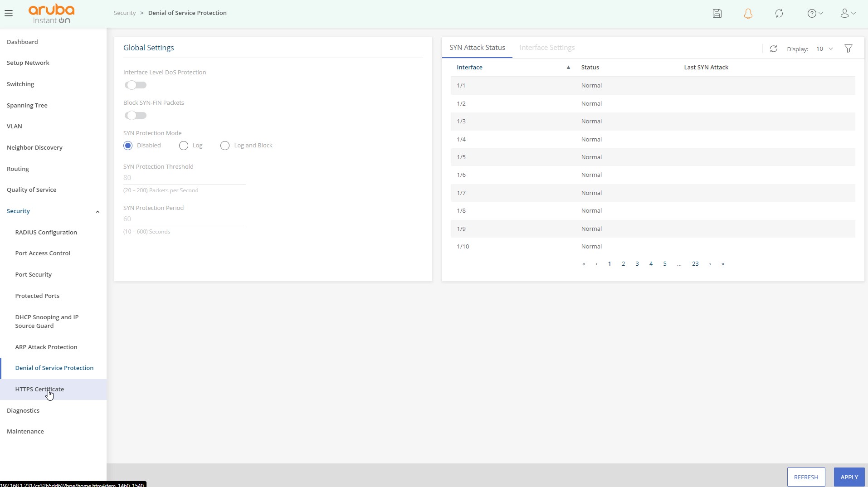Enable Interface Level DoS Protection toggle
The height and width of the screenshot is (487, 868).
[136, 85]
